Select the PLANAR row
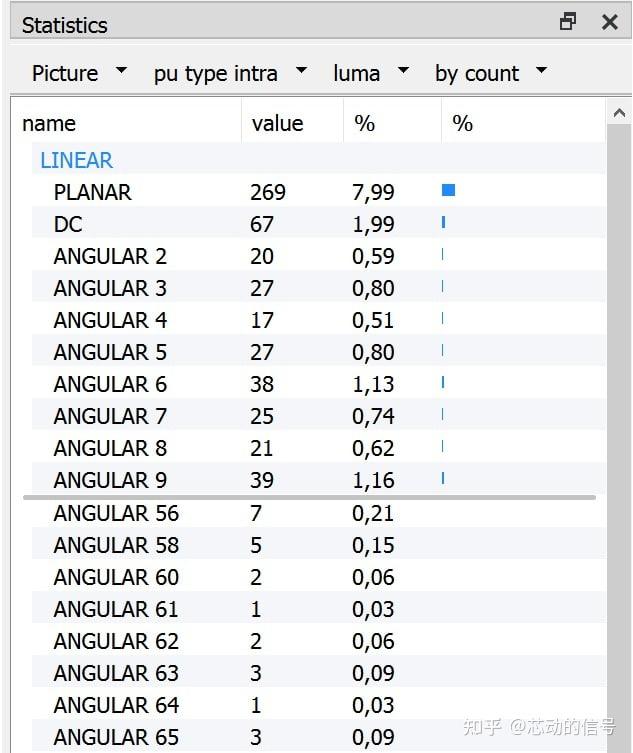633x753 pixels. [x=92, y=192]
